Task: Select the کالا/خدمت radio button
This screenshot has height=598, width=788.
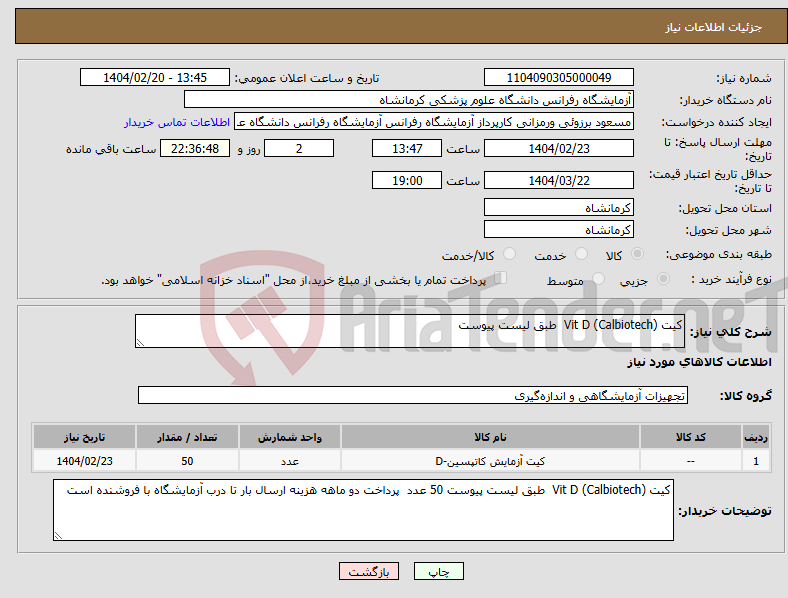Action: (x=510, y=254)
